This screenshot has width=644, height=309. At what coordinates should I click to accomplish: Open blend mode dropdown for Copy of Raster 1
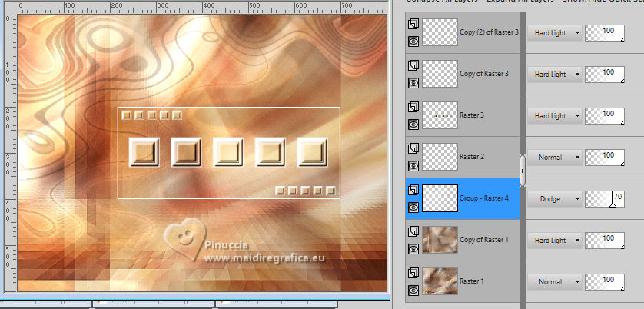coord(555,241)
